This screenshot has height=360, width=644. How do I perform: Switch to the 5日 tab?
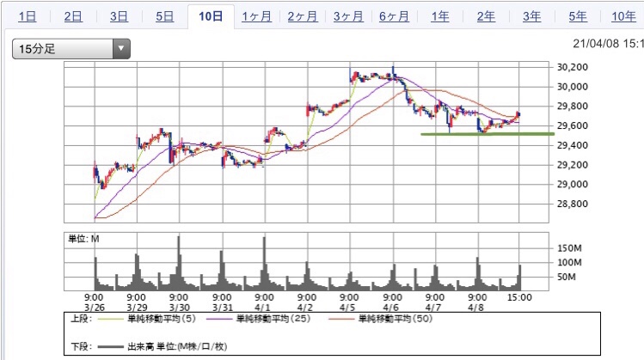165,16
